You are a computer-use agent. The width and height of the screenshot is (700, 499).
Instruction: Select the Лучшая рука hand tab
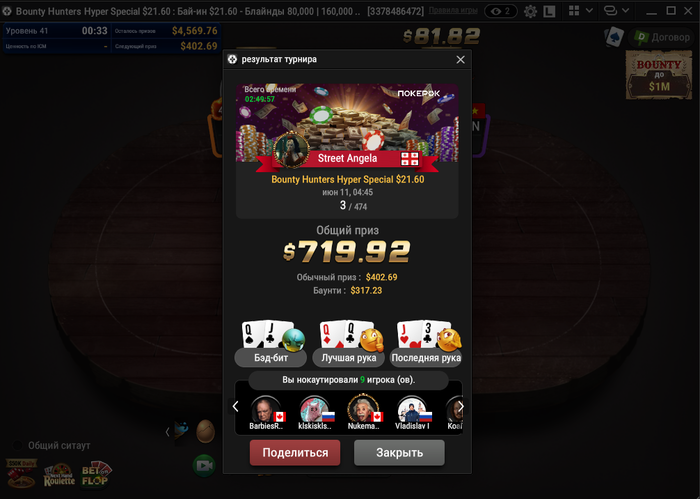click(349, 358)
